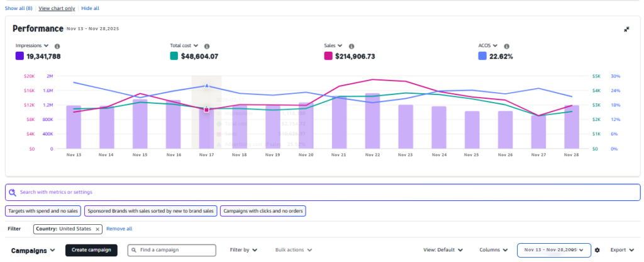This screenshot has width=644, height=262.
Task: Click the Create campaign button
Action: point(91,250)
